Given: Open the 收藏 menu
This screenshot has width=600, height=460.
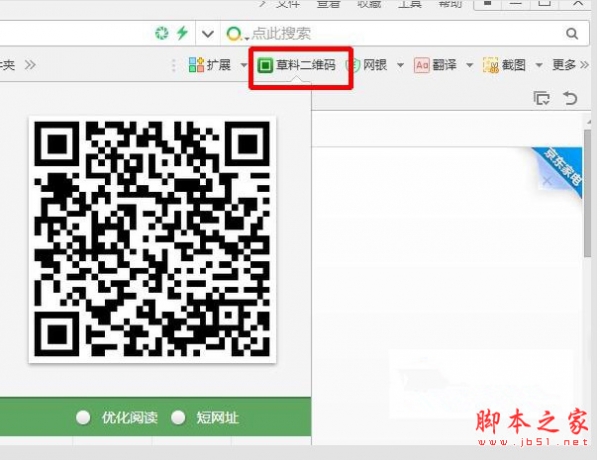Looking at the screenshot, I should (369, 4).
